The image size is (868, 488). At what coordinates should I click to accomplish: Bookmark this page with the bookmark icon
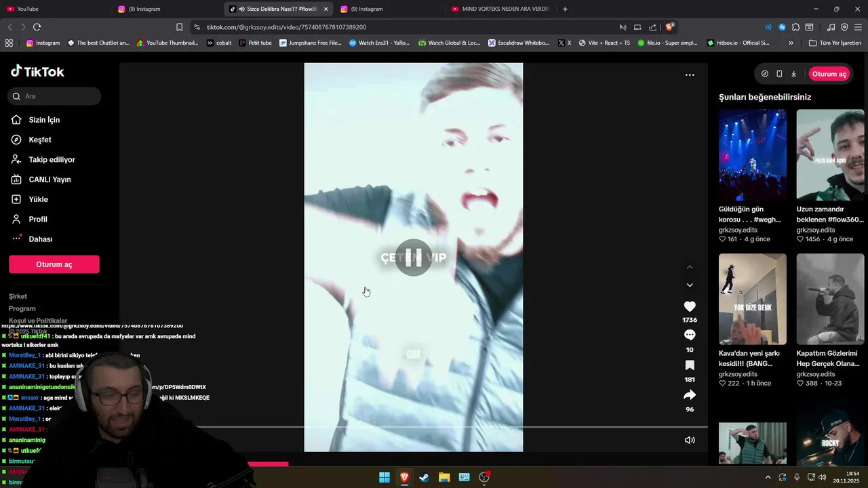pos(179,27)
